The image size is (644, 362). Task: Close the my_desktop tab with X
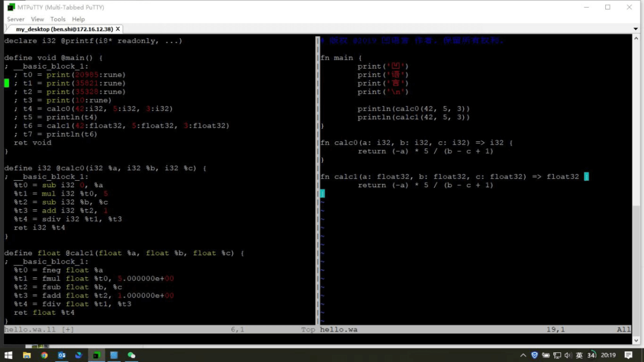[x=118, y=29]
